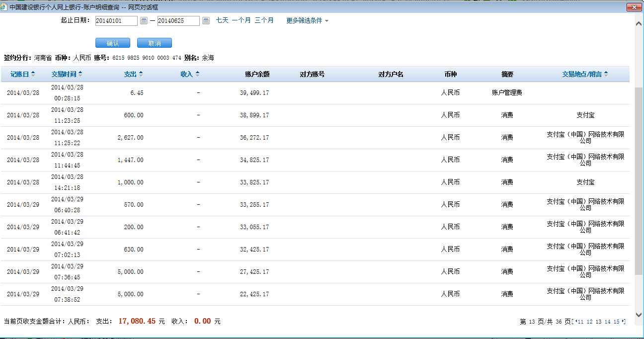Click the 取消 button
Screen dimensions: 644x339
pyautogui.click(x=154, y=43)
